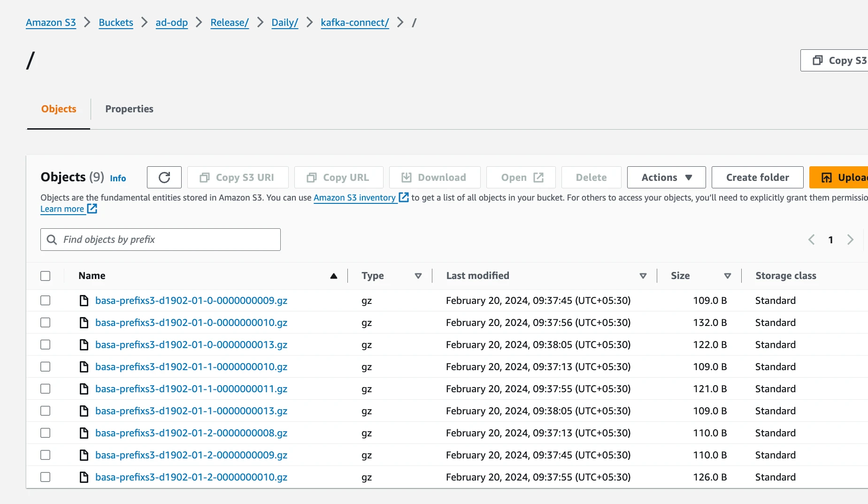Image resolution: width=868 pixels, height=504 pixels.
Task: Click the Create folder button
Action: coord(758,178)
